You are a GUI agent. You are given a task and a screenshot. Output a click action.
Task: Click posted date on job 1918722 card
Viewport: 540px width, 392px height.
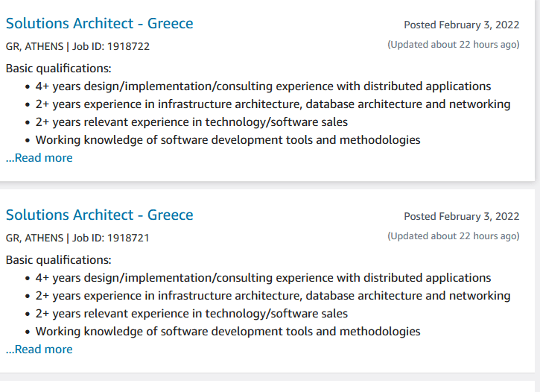(462, 25)
